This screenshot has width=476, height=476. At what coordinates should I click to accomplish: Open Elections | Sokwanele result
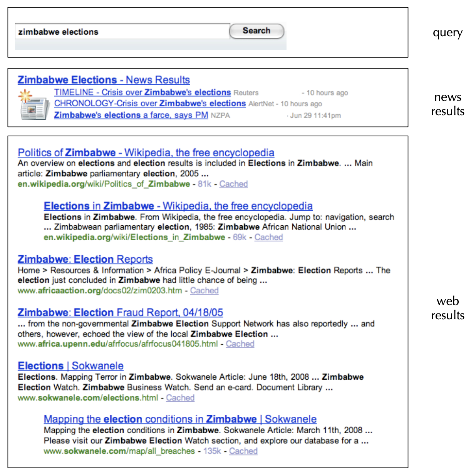(70, 366)
